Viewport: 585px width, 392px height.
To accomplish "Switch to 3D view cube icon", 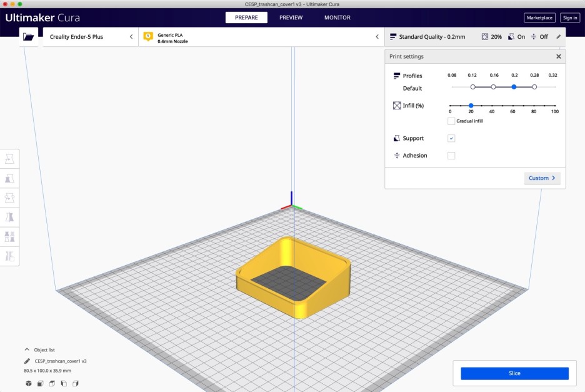I will (28, 383).
